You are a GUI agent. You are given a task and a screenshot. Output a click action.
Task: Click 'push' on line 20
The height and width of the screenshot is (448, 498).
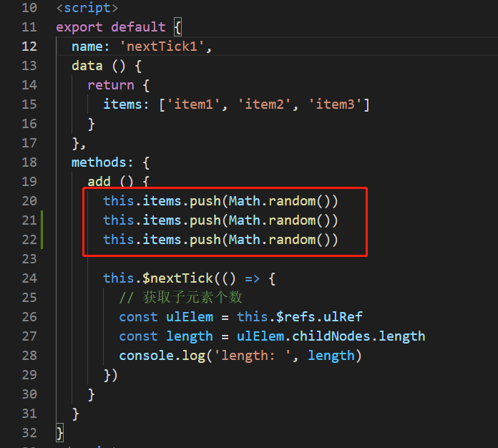pos(205,201)
